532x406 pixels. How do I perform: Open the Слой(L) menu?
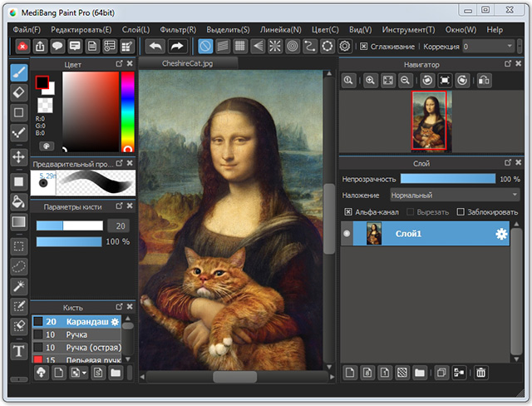click(x=134, y=29)
